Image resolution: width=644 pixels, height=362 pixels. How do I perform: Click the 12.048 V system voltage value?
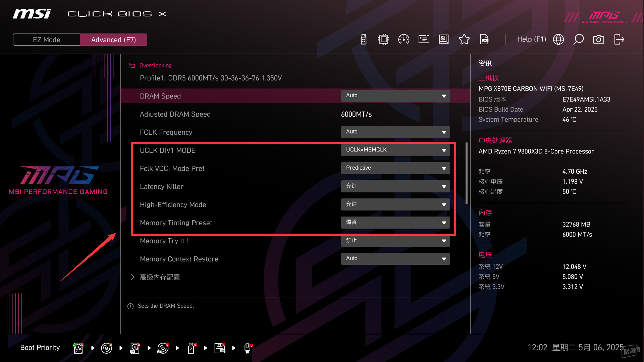(574, 267)
